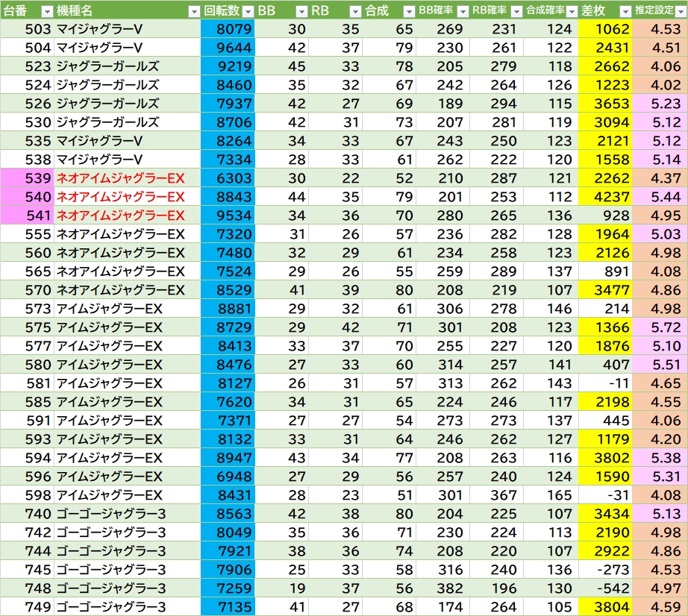The width and height of the screenshot is (688, 616).
Task: Open the 合成 column filter dropdown
Action: click(409, 11)
